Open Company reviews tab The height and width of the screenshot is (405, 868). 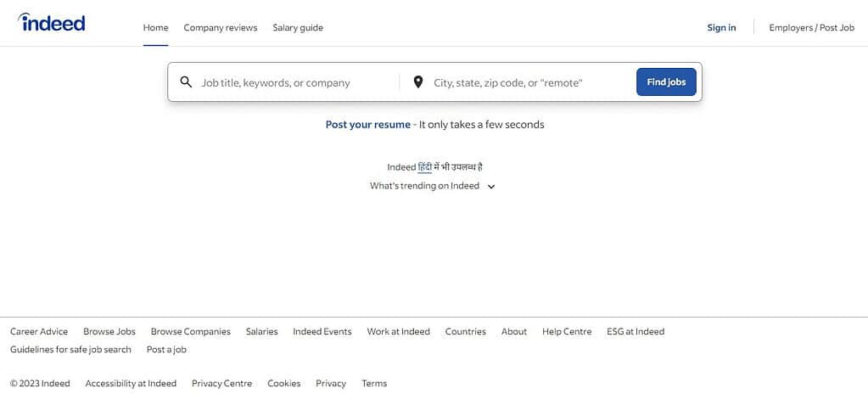[x=221, y=28]
